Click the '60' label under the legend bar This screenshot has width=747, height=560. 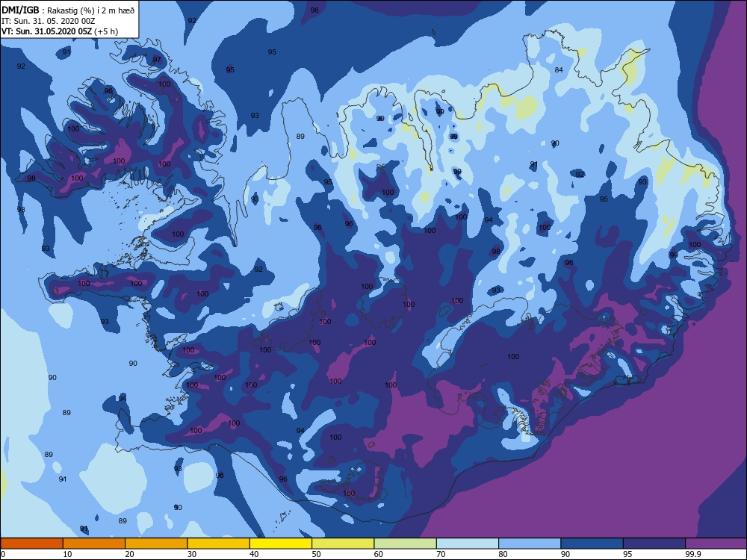tap(379, 554)
